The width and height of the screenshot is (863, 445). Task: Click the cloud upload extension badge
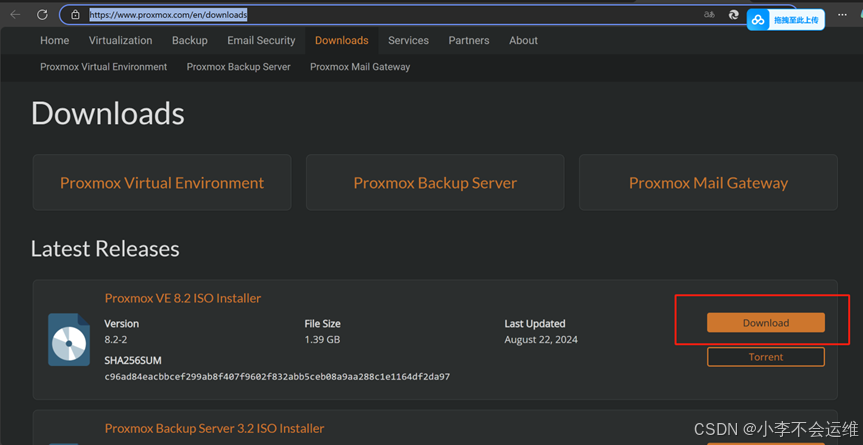(x=785, y=20)
